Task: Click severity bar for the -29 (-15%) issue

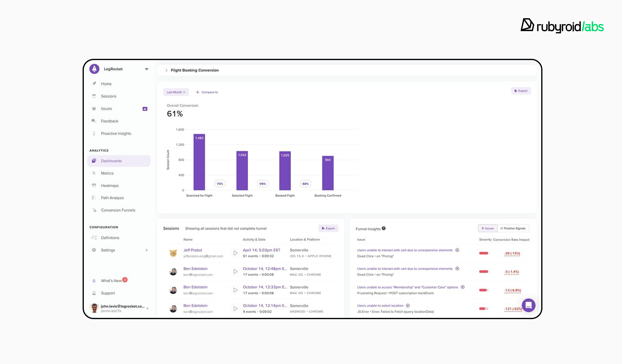Action: coord(484,253)
